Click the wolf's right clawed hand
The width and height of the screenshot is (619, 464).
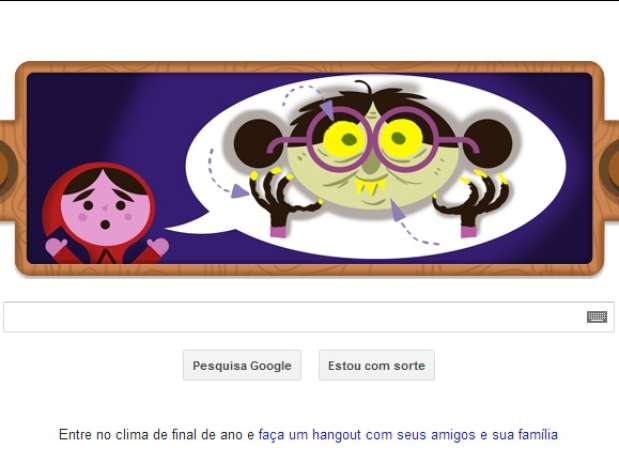pos(472,203)
